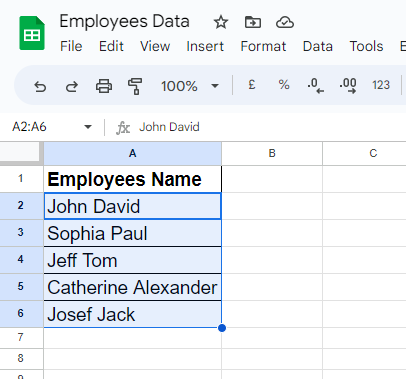Select row 8 header
The height and width of the screenshot is (379, 406).
click(x=21, y=359)
